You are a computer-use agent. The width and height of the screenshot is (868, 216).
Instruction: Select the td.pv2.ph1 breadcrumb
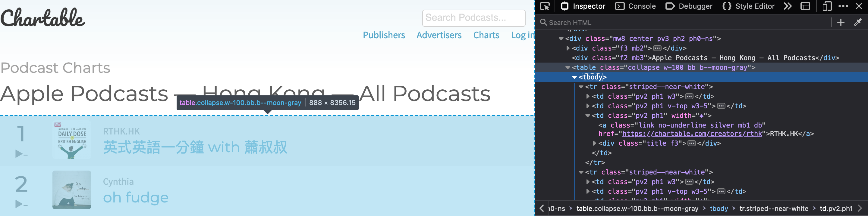[836, 208]
